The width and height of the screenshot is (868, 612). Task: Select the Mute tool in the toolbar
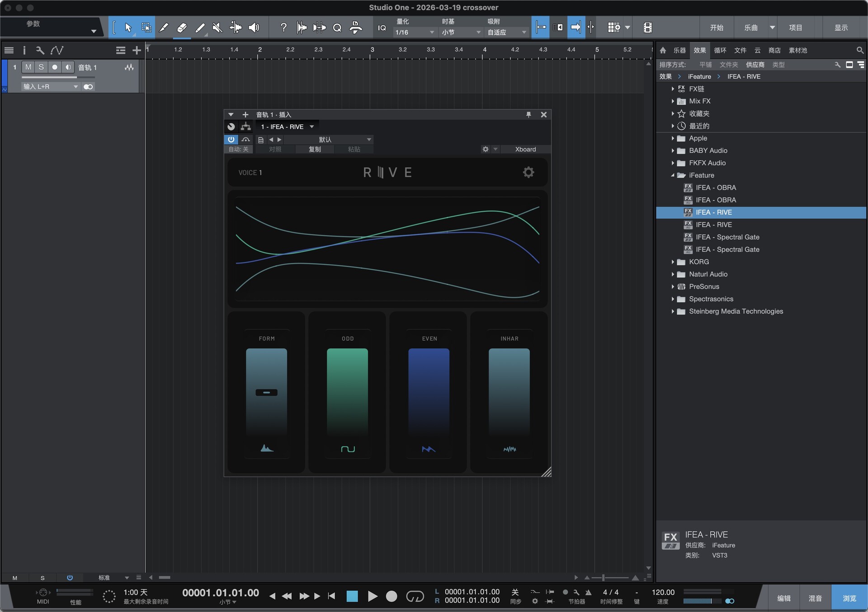[x=217, y=27]
